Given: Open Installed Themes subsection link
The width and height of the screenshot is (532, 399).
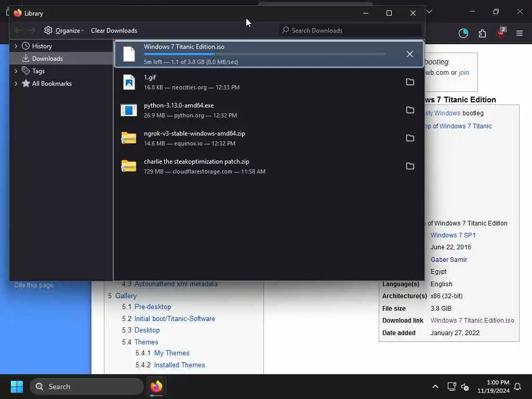Looking at the screenshot, I should click(179, 365).
